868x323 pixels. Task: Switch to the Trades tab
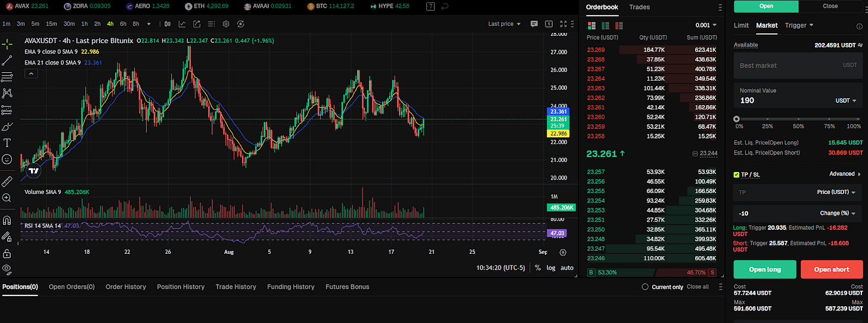(x=640, y=7)
